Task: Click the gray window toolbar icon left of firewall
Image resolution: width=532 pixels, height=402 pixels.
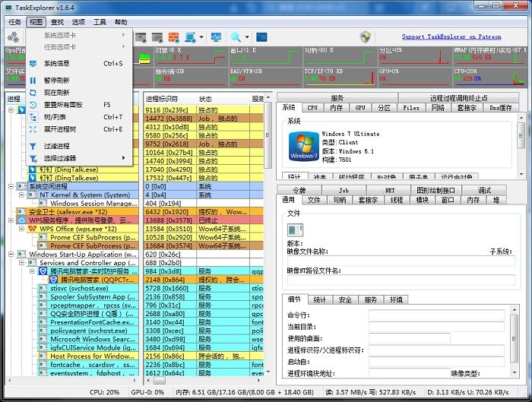Action: tap(157, 37)
